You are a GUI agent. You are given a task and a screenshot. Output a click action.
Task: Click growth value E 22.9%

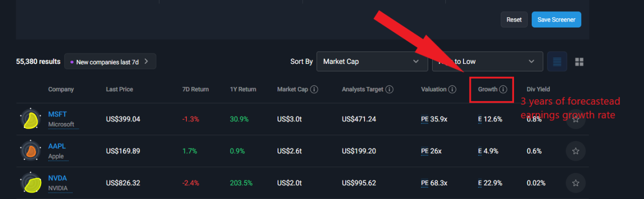tap(490, 183)
